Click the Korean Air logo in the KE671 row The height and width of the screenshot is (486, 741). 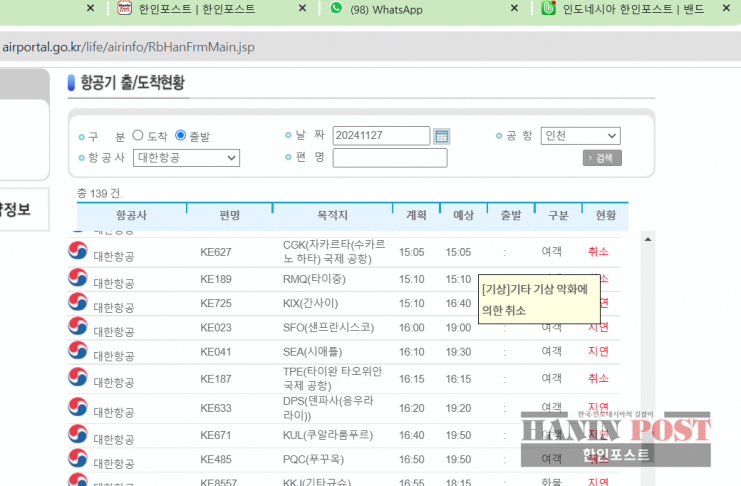pos(77,434)
